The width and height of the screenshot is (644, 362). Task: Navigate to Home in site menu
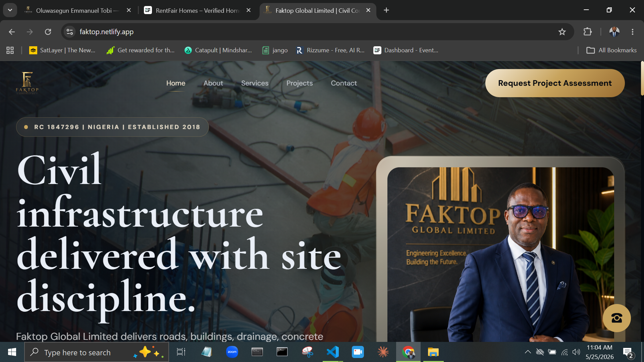(176, 83)
